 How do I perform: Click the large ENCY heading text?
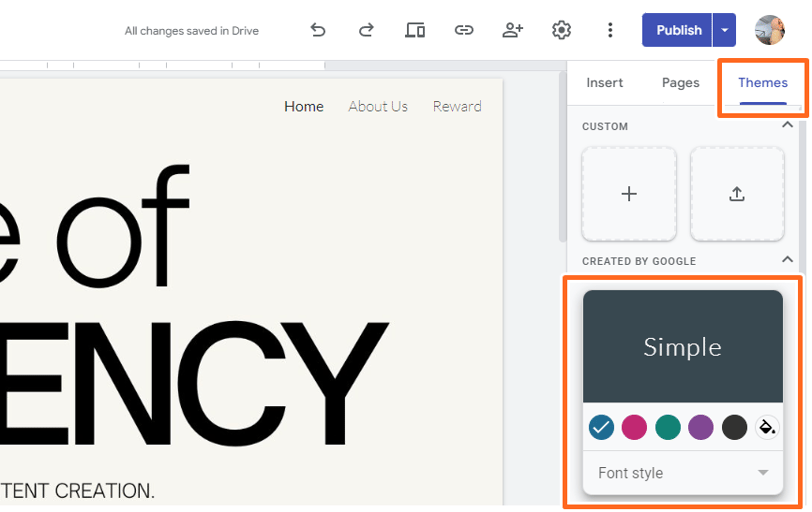pyautogui.click(x=194, y=383)
